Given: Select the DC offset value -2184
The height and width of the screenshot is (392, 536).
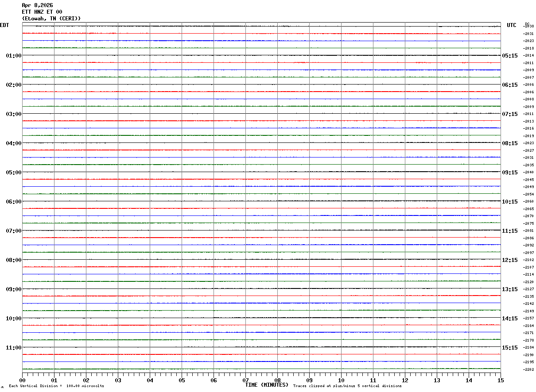Looking at the screenshot, I should 529,348.
